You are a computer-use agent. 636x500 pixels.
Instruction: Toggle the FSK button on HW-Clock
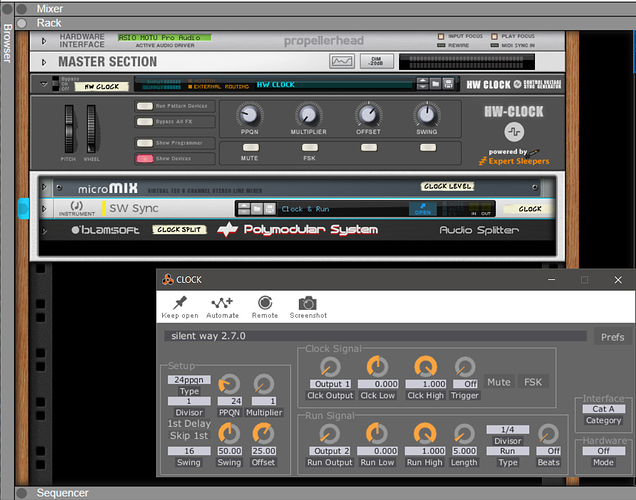pos(310,147)
